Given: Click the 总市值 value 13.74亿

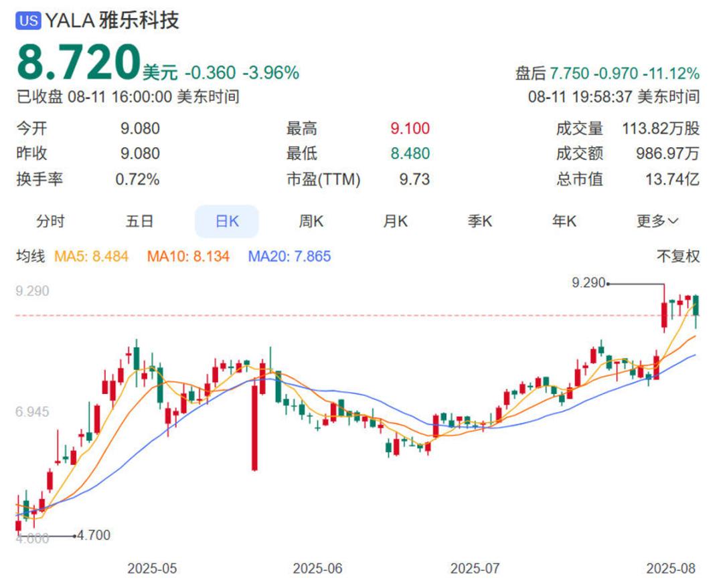Looking at the screenshot, I should (x=672, y=179).
